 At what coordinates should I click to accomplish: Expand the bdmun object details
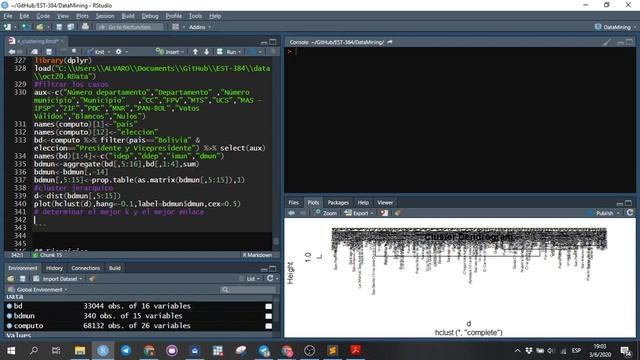[9, 316]
